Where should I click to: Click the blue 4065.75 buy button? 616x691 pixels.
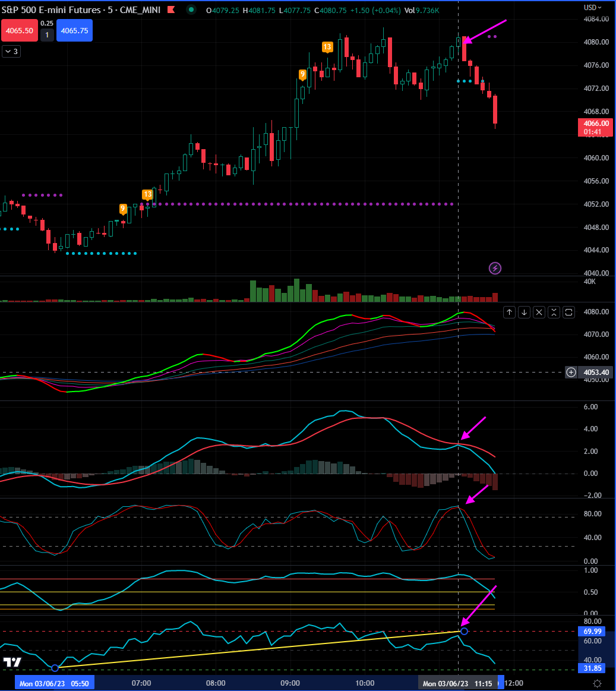(x=74, y=30)
